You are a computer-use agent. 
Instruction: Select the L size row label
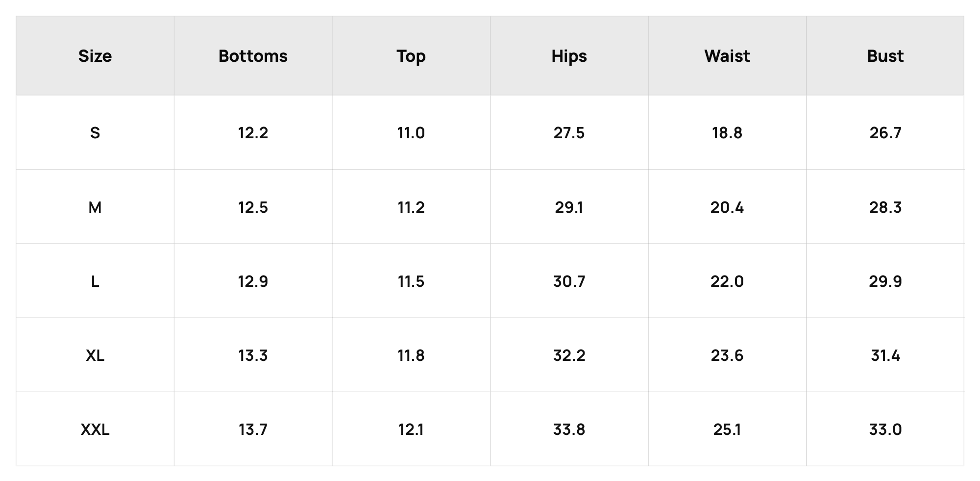[x=95, y=281]
